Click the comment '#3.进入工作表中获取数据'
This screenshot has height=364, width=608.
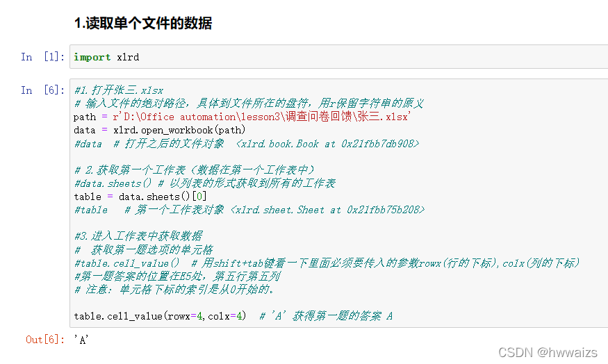coord(138,236)
